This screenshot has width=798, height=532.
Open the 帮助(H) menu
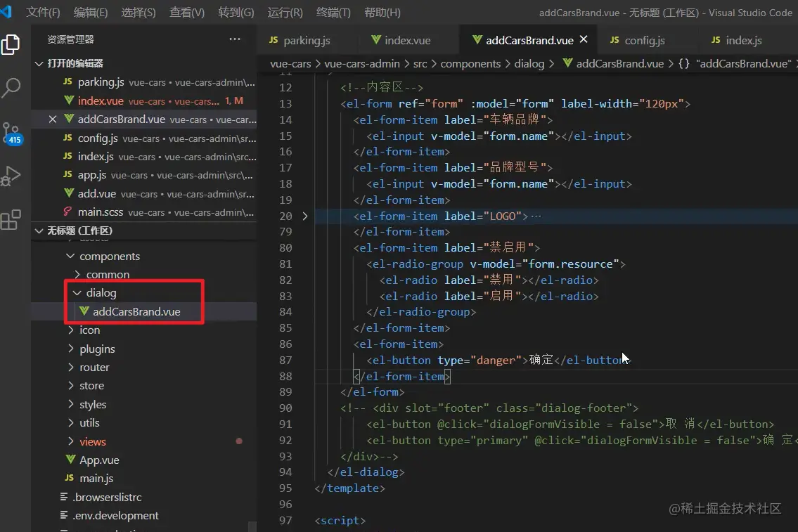click(x=382, y=12)
